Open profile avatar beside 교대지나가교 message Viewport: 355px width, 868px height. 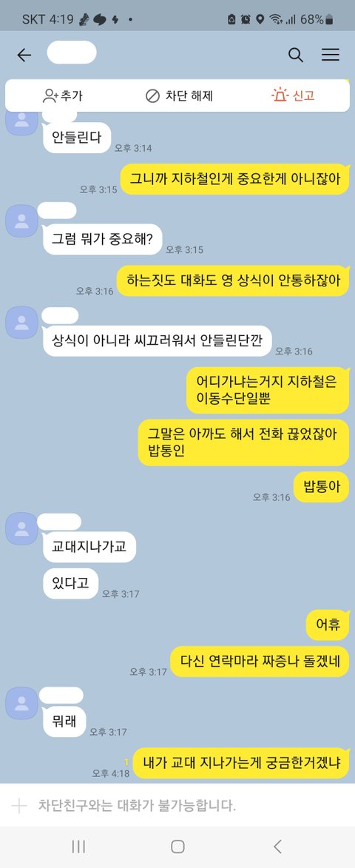point(21,528)
